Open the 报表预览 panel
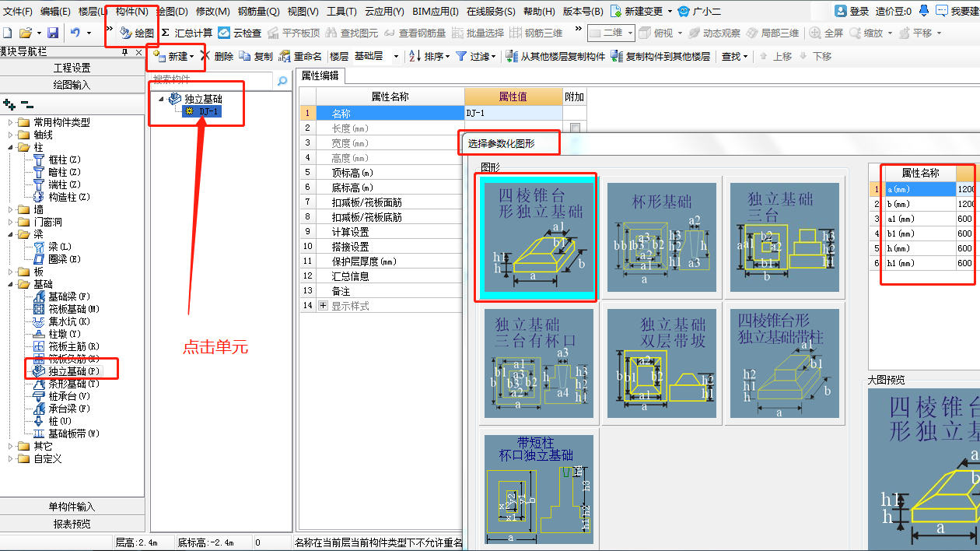 [72, 524]
